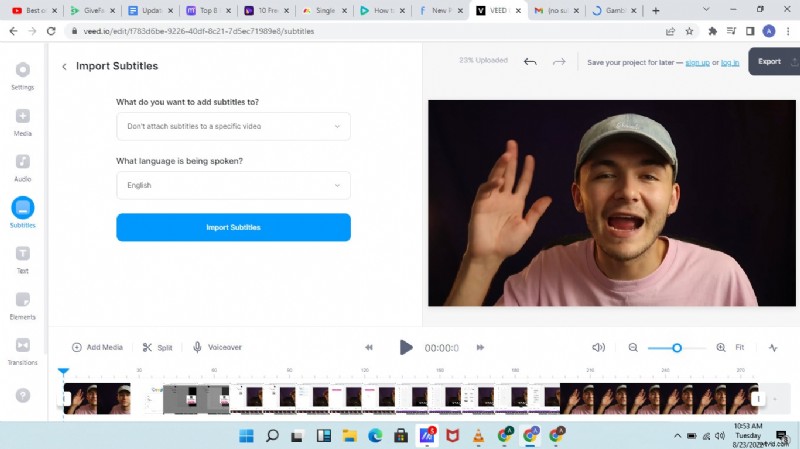This screenshot has width=800, height=449.
Task: Click the timeline zoom slider handle
Action: click(677, 347)
